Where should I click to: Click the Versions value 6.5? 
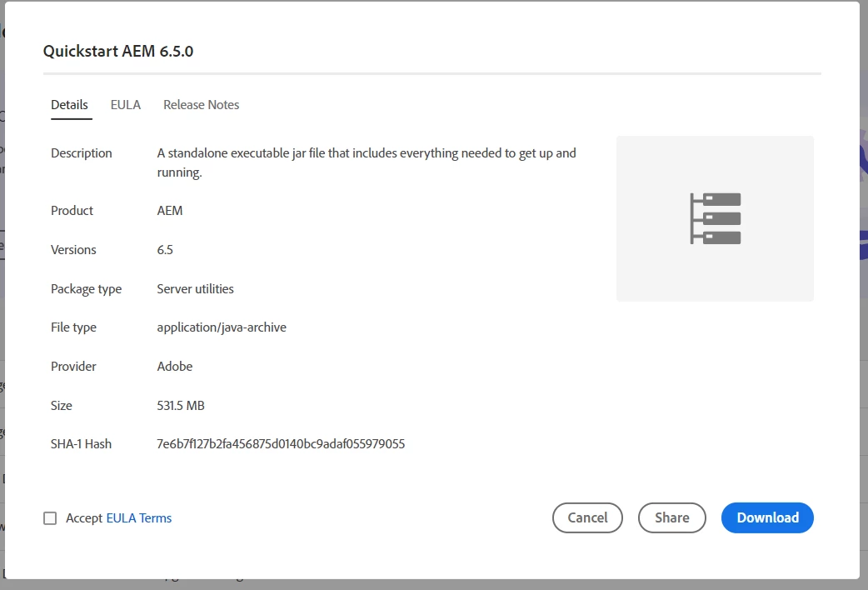[x=165, y=250]
